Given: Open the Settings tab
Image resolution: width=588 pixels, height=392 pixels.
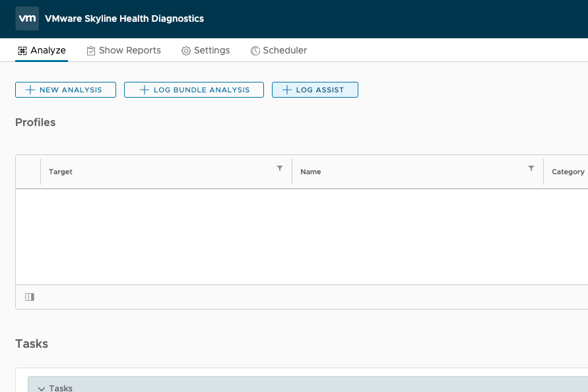Looking at the screenshot, I should click(205, 50).
